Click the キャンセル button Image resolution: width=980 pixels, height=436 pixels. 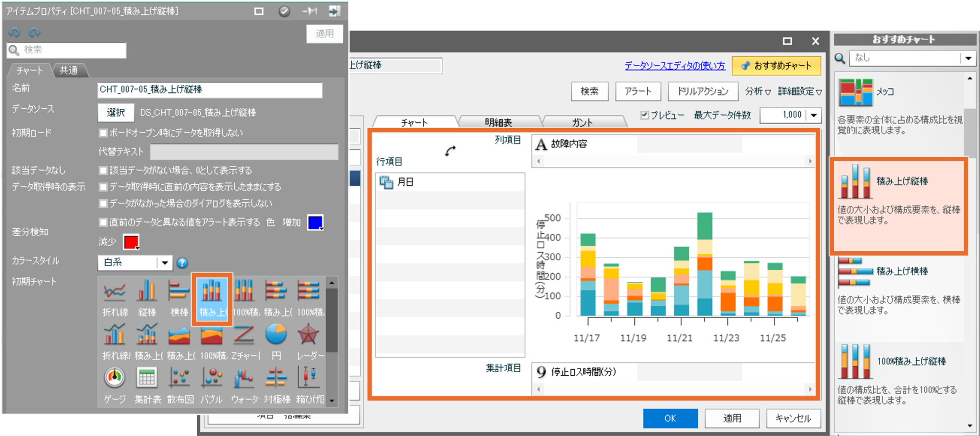click(x=793, y=418)
